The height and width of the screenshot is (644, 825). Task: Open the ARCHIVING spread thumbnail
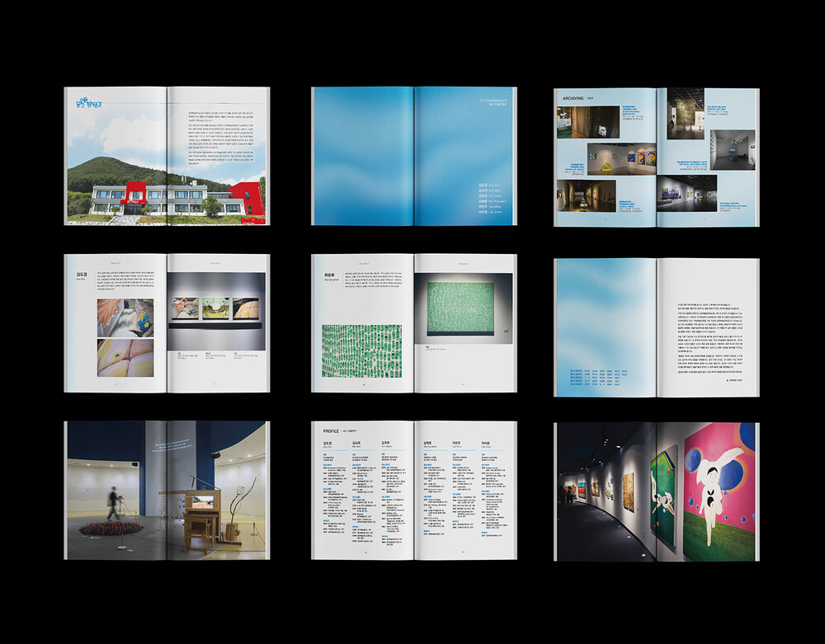tap(656, 157)
